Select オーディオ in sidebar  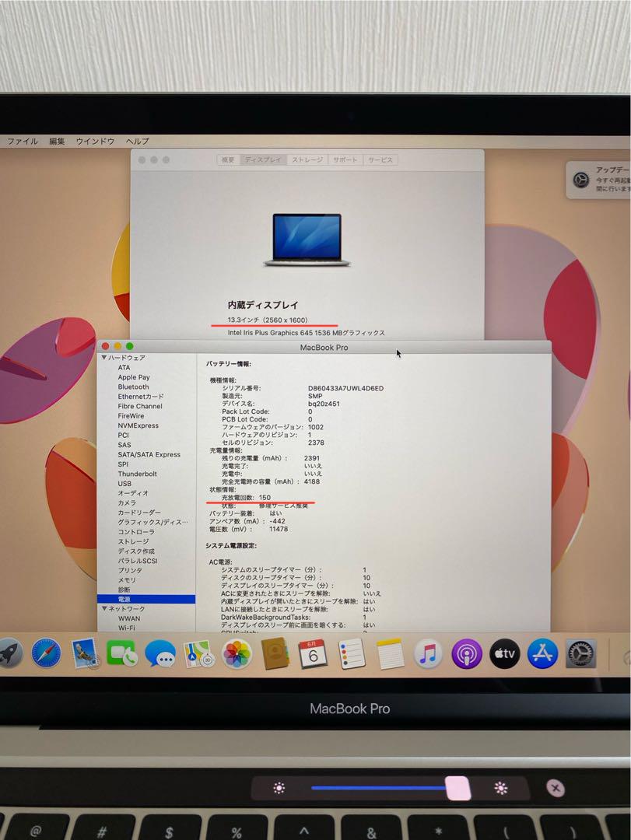(133, 493)
